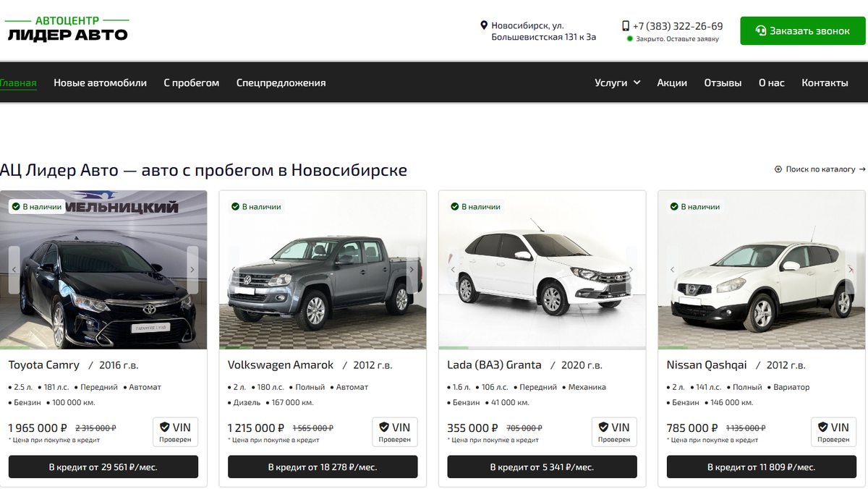Click the Заказать звонок button
This screenshot has height=489, width=868.
pos(802,31)
